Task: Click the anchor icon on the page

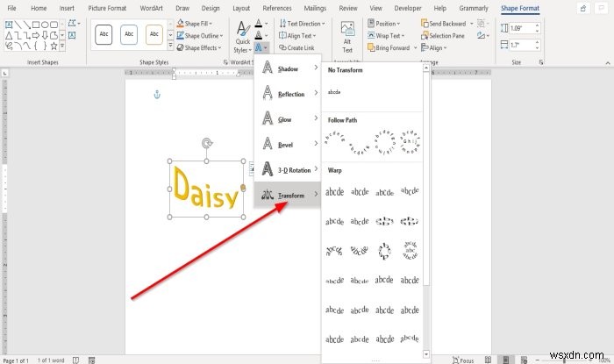Action: [157, 95]
